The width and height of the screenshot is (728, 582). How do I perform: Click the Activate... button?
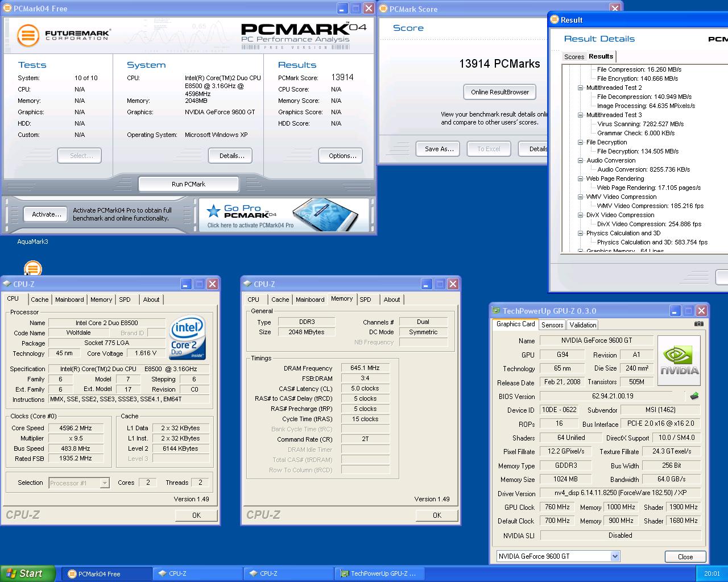pos(47,214)
